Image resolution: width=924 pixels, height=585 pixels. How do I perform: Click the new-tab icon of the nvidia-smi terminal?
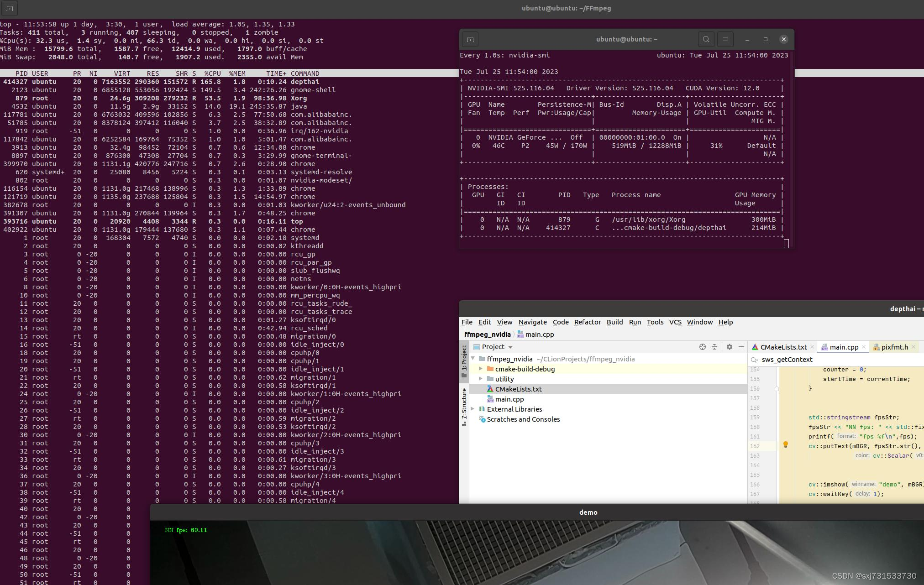tap(470, 39)
